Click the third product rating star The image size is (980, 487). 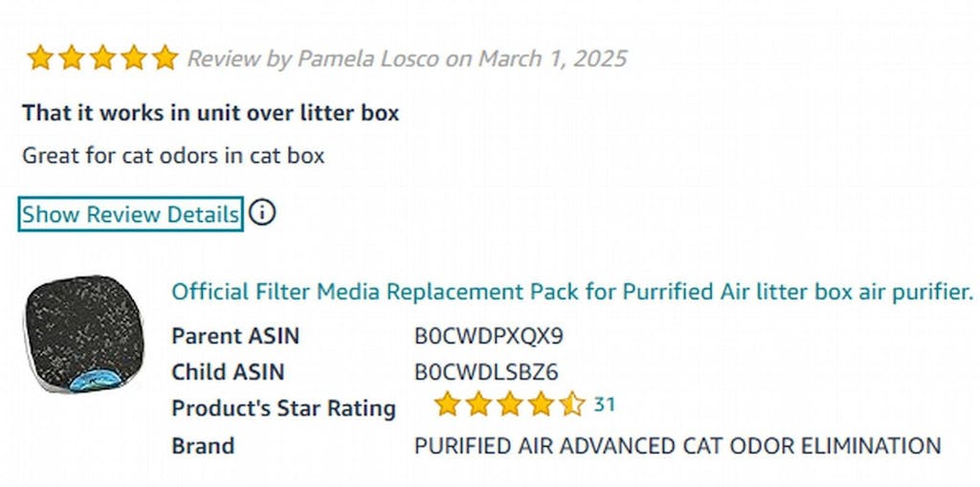point(509,405)
